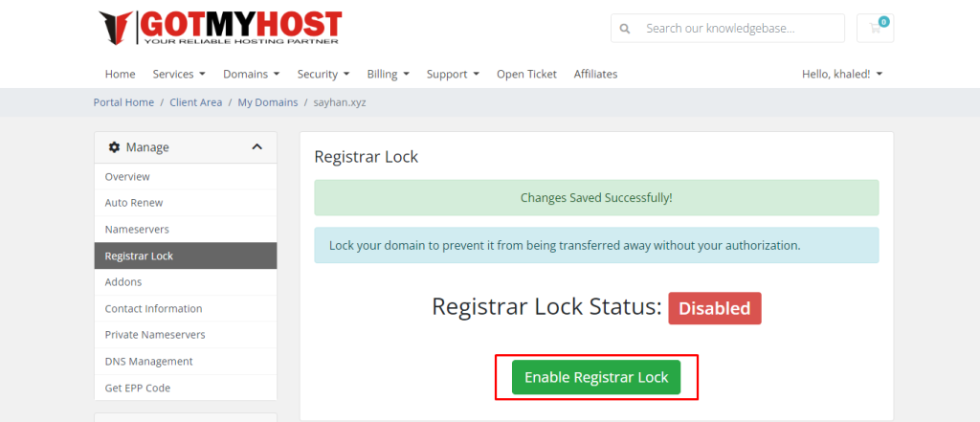This screenshot has height=422, width=980.
Task: Click the search magnifier icon
Action: [625, 29]
